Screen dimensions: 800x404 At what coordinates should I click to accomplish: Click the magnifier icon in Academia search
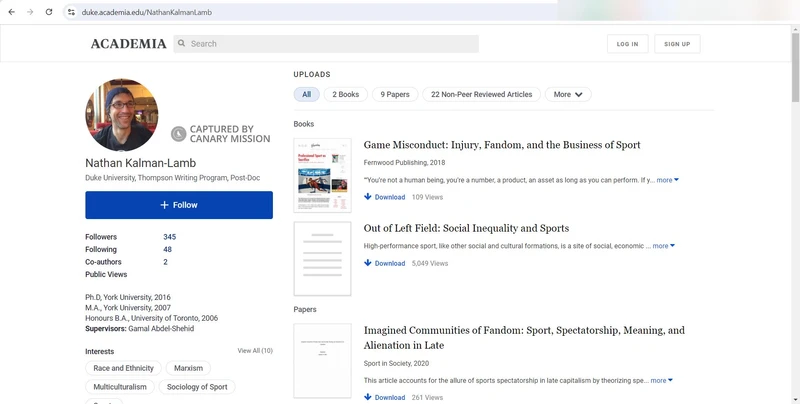coord(181,43)
